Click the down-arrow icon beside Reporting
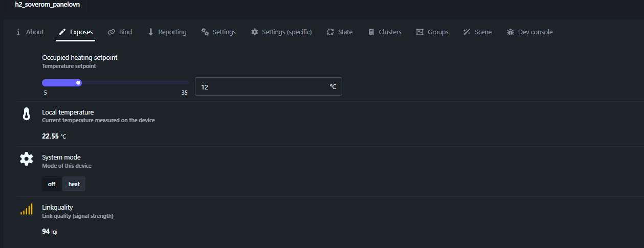Viewport: 644px width, 248px height. (151, 32)
